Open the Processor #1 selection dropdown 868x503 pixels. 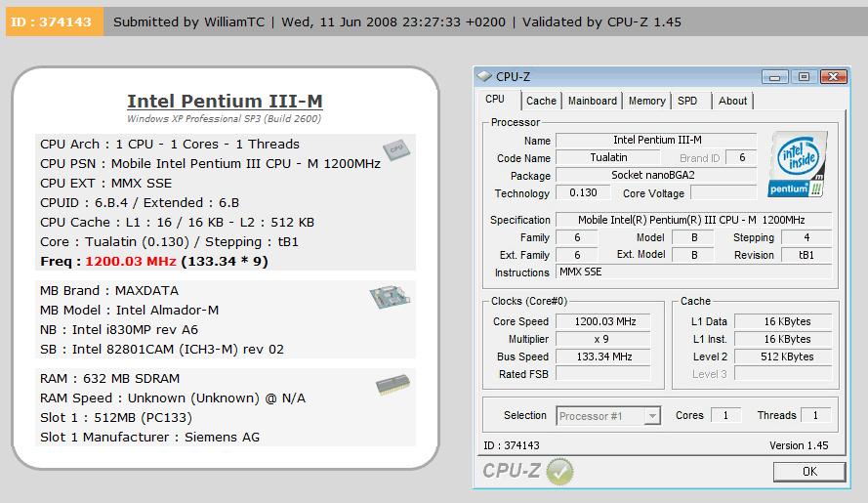(x=608, y=416)
